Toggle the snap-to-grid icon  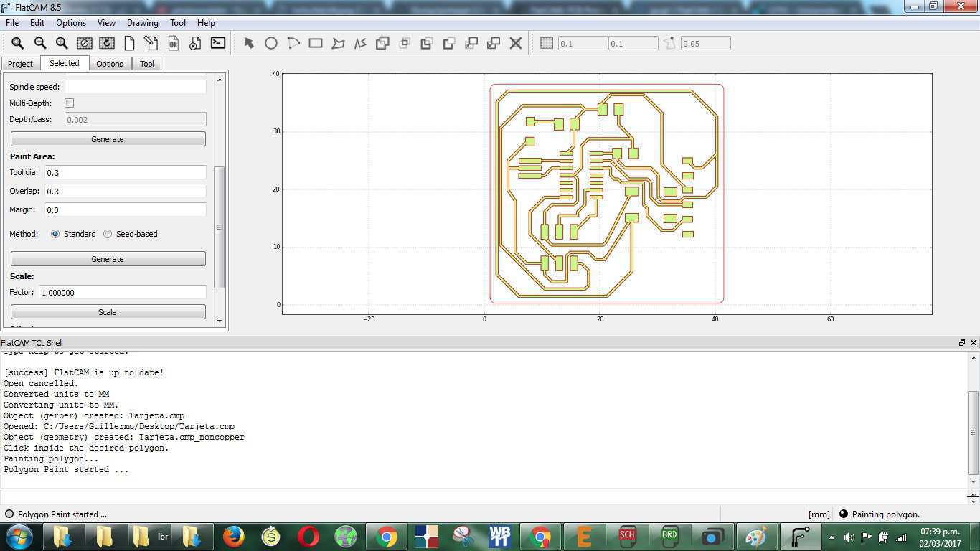coord(547,43)
